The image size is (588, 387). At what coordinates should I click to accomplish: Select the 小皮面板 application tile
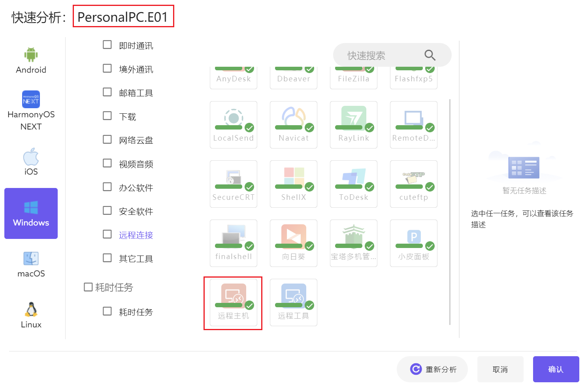[x=413, y=243]
